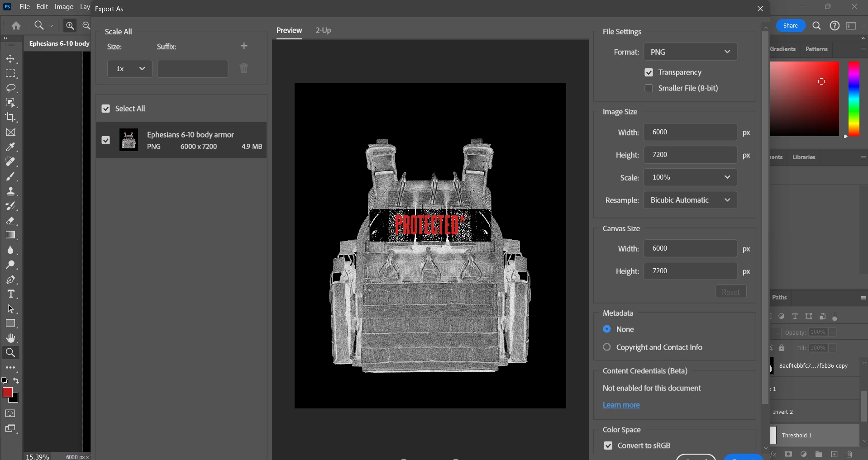The image size is (868, 460).
Task: Open the Gradients panel flyout menu
Action: coord(863,49)
